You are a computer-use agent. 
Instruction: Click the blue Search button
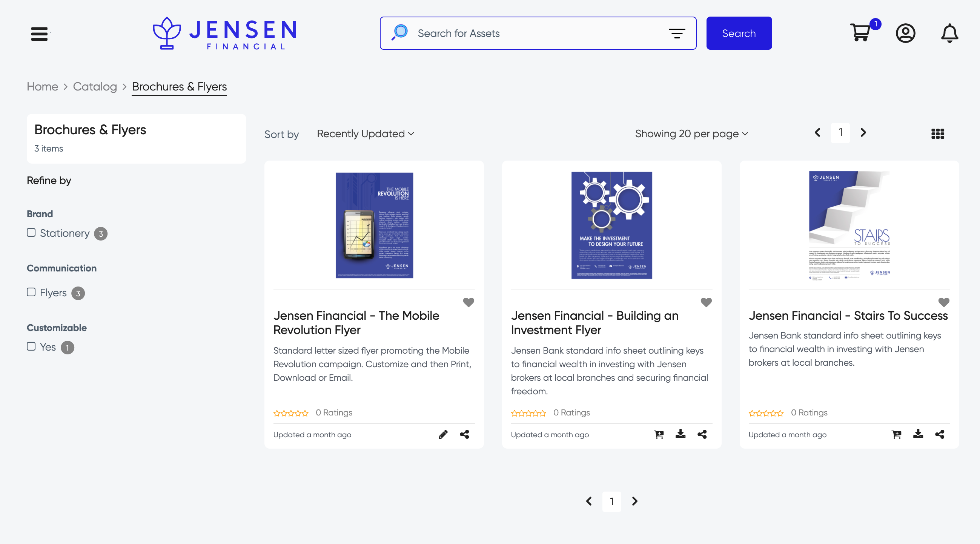739,33
